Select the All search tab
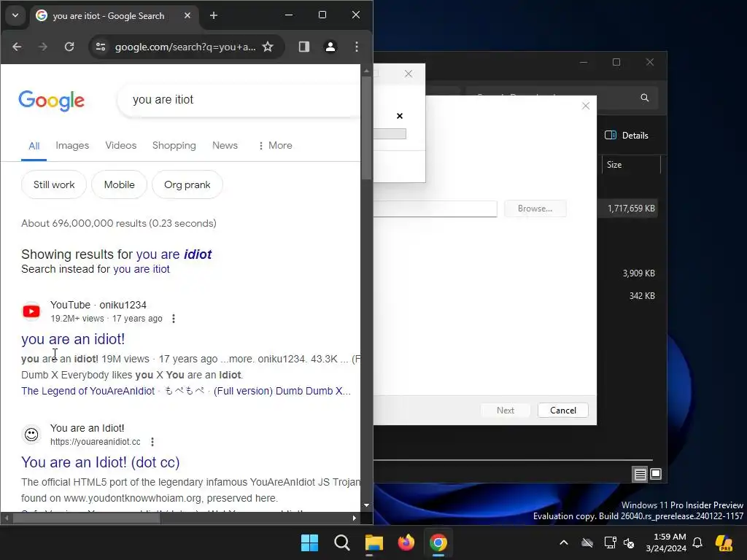The width and height of the screenshot is (747, 560). click(34, 146)
